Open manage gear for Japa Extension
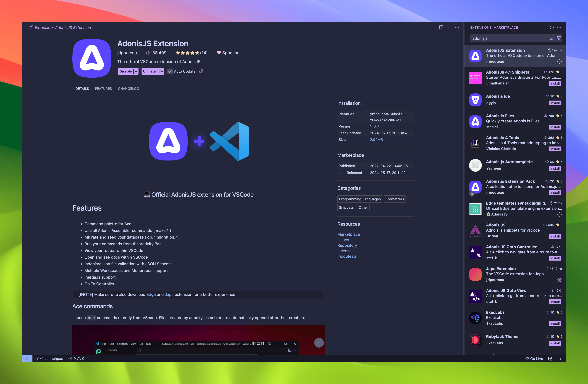The image size is (588, 384). (559, 280)
